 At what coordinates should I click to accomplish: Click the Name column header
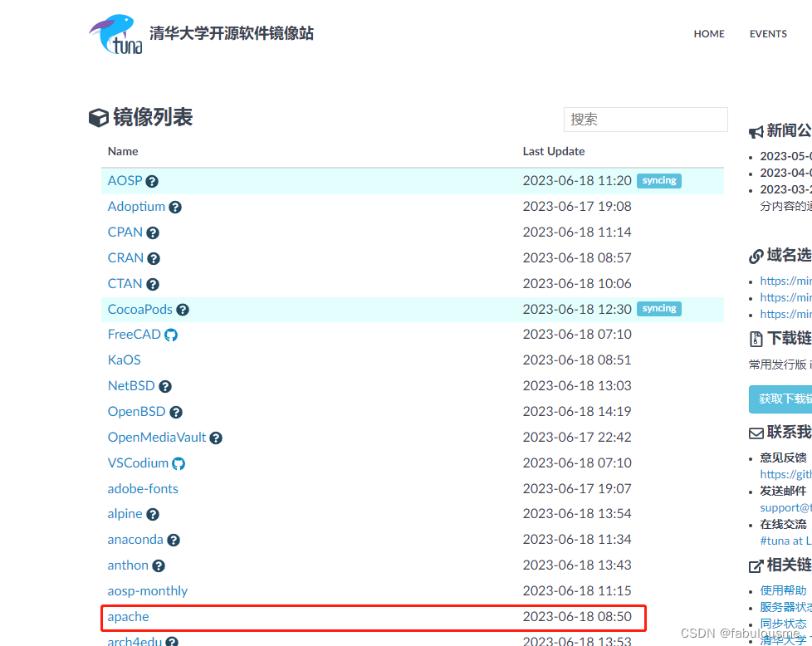pos(123,151)
